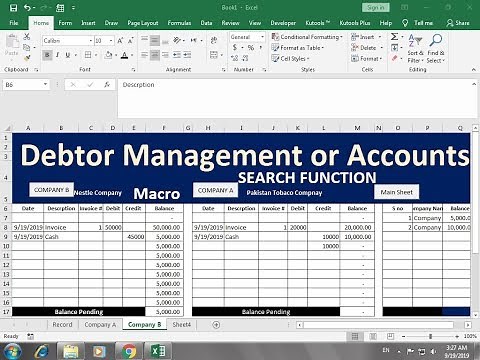Click the Cut scissors icon
This screenshot has width=480, height=360.
pos(27,37)
